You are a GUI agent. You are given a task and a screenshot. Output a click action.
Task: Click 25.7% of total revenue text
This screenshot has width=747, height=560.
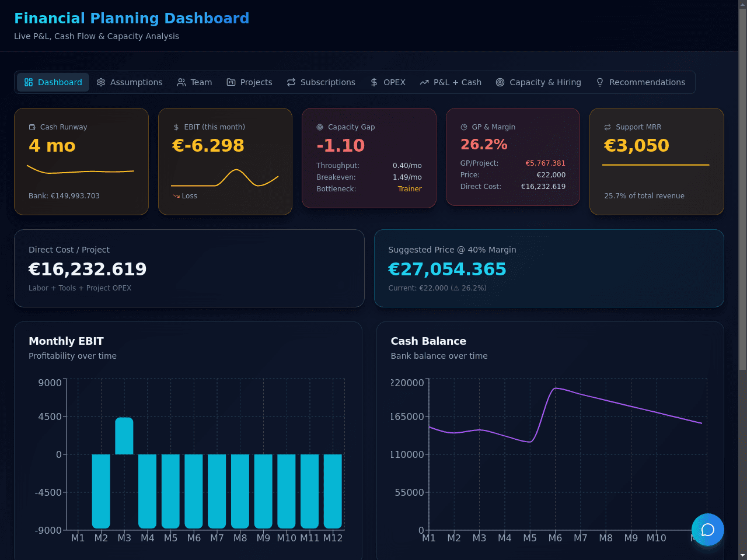pos(644,196)
